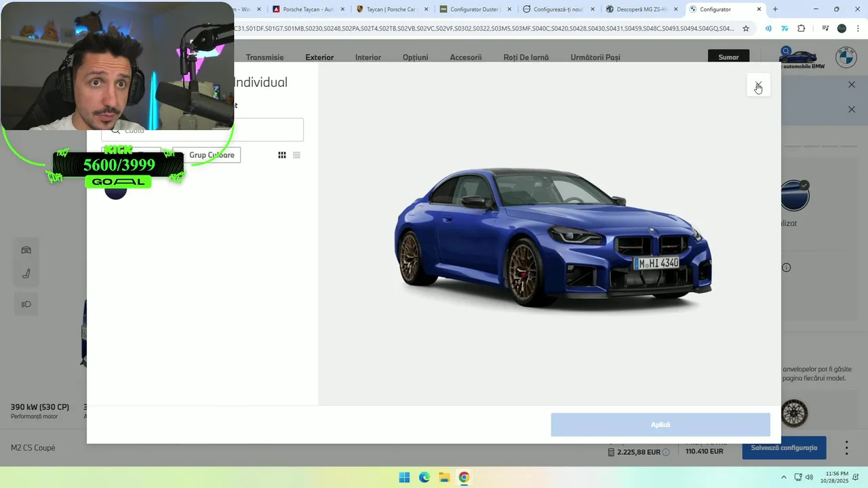Click the browser address bar URL
Viewport: 868px width, 488px height.
484,28
